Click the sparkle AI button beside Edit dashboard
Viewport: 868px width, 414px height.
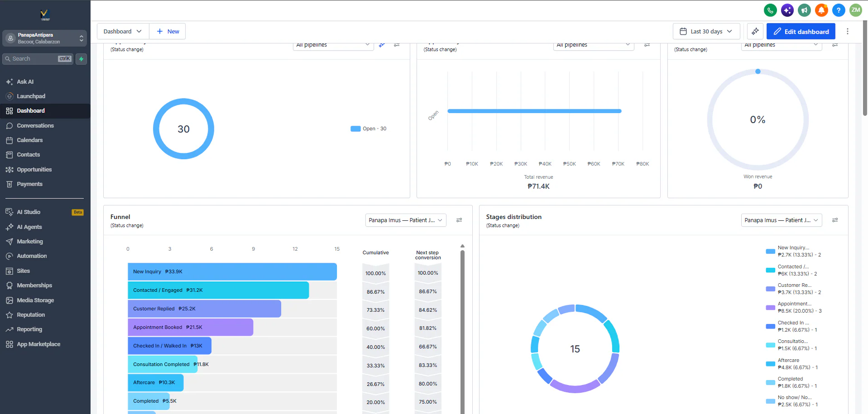[755, 31]
